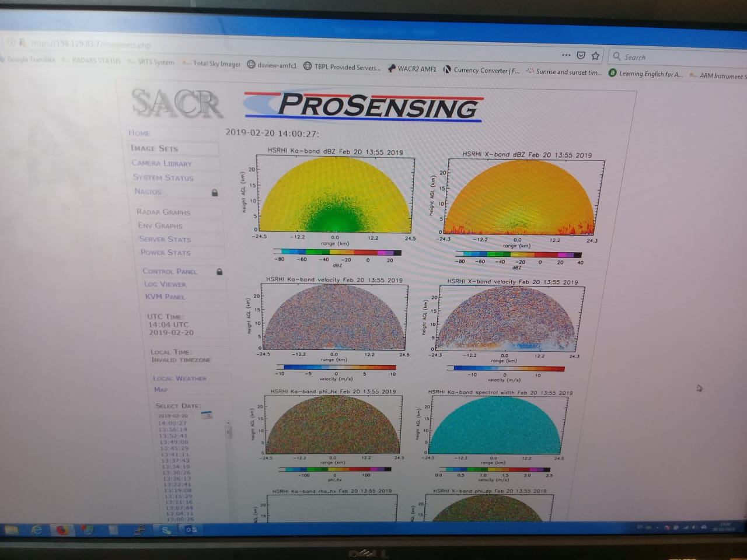Viewport: 747px width, 560px height.
Task: Open the Image Sets menu item
Action: point(154,149)
